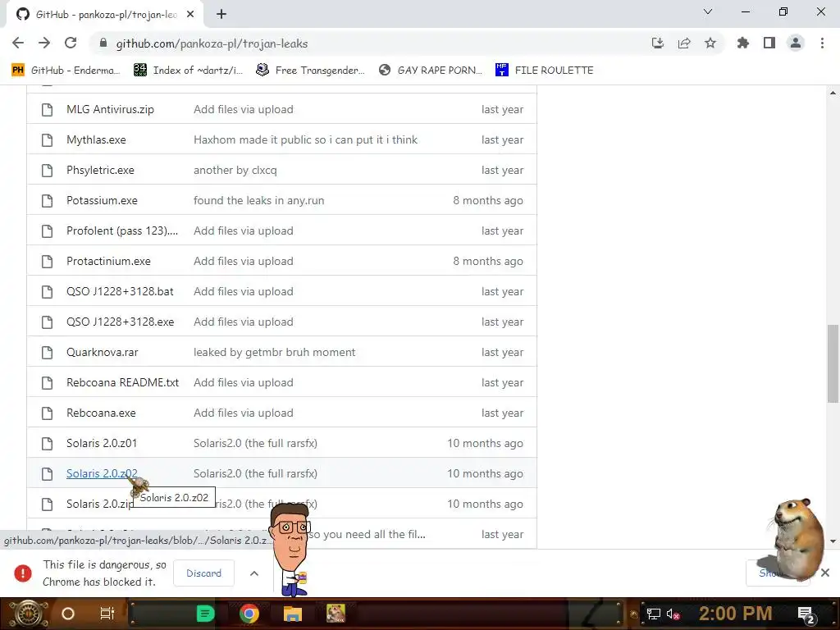Click the red dangerous file warning icon
The height and width of the screenshot is (630, 840).
click(22, 573)
